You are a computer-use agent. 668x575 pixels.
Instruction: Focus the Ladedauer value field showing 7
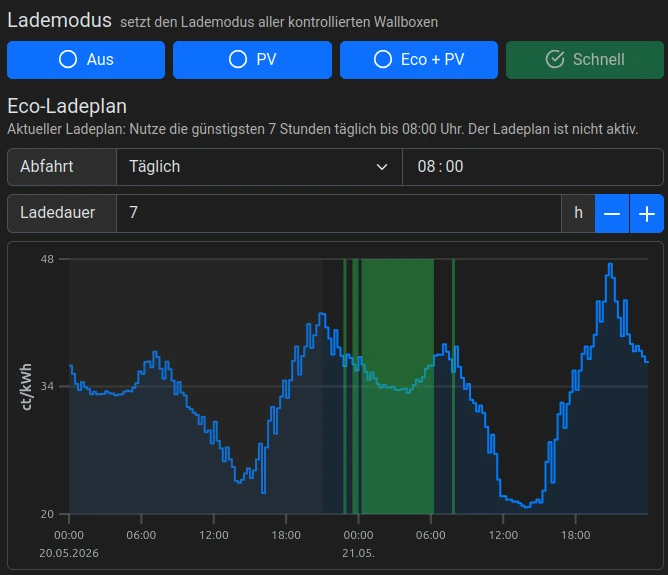tap(339, 213)
